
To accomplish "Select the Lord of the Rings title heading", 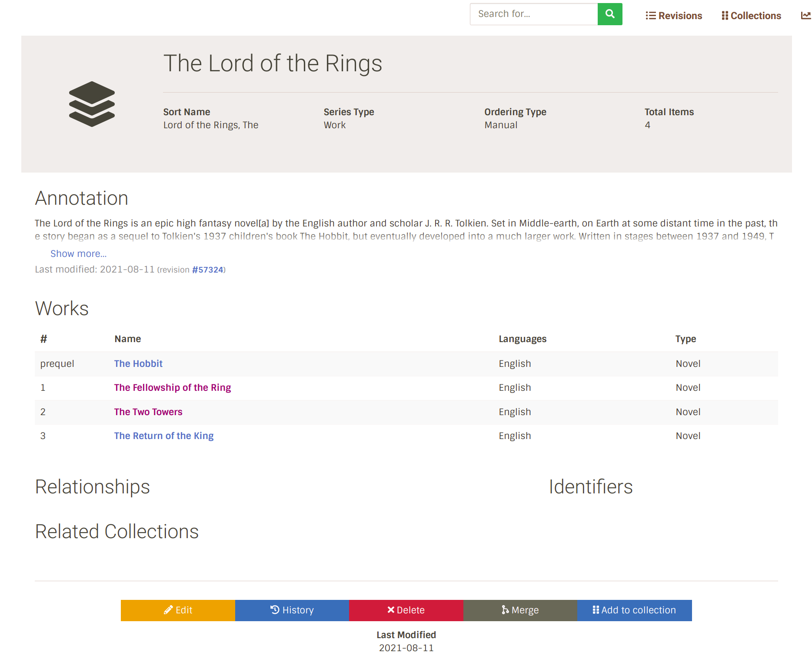I will click(x=273, y=63).
